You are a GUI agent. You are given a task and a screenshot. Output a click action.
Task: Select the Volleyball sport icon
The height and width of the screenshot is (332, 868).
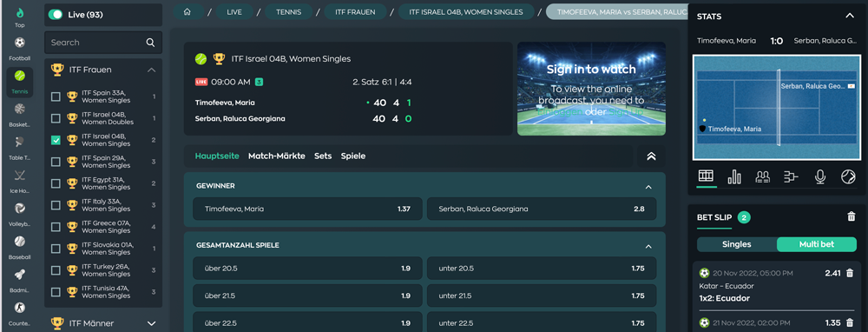(x=20, y=209)
